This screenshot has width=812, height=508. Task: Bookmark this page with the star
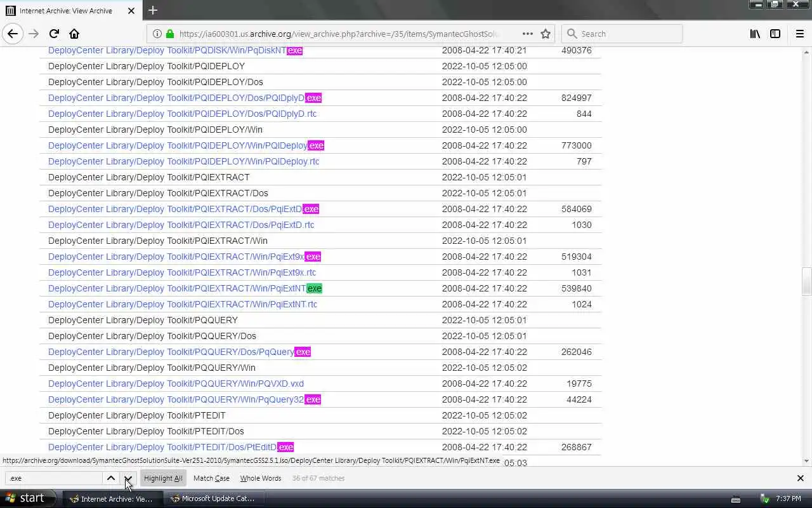tap(546, 34)
